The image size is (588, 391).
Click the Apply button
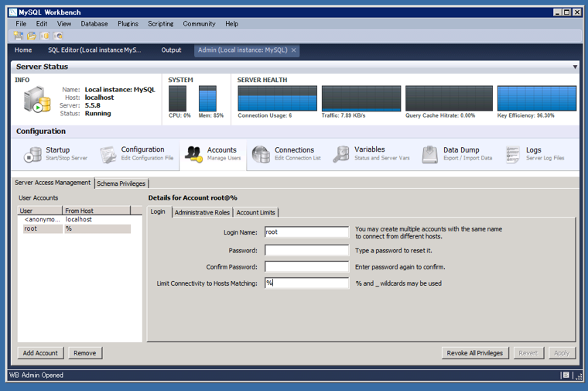coord(562,353)
